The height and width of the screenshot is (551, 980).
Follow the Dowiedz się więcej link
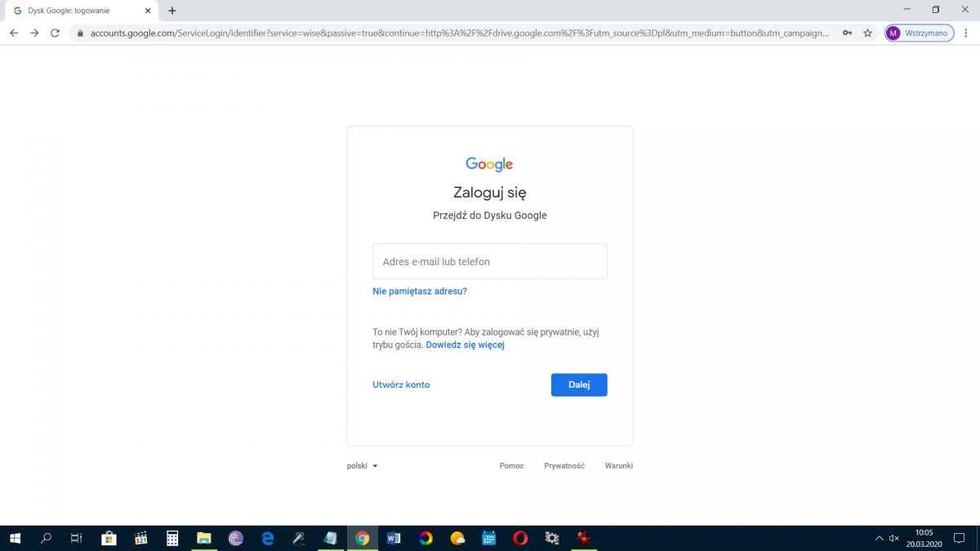click(465, 345)
